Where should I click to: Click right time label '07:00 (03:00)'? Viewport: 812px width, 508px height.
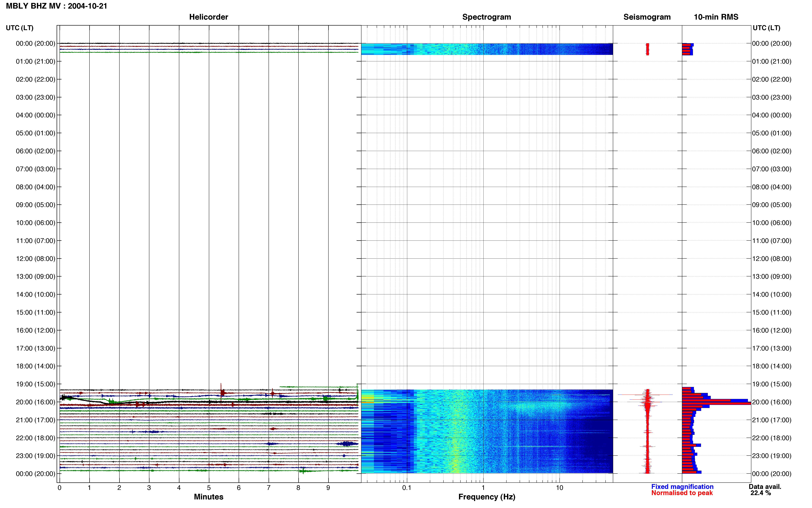pos(772,169)
